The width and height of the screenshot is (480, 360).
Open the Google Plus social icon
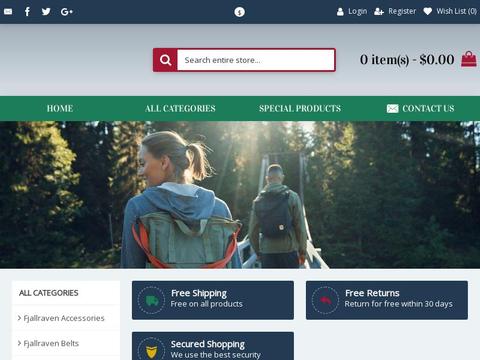[67, 12]
